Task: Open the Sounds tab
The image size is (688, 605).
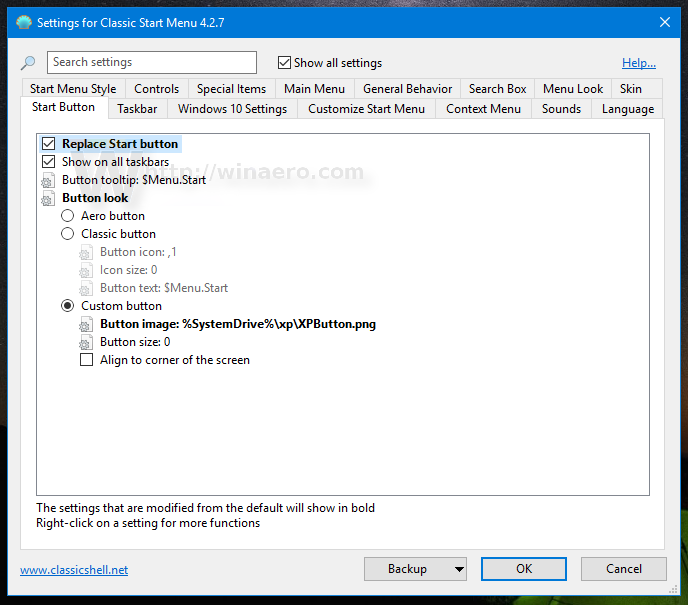Action: click(561, 109)
